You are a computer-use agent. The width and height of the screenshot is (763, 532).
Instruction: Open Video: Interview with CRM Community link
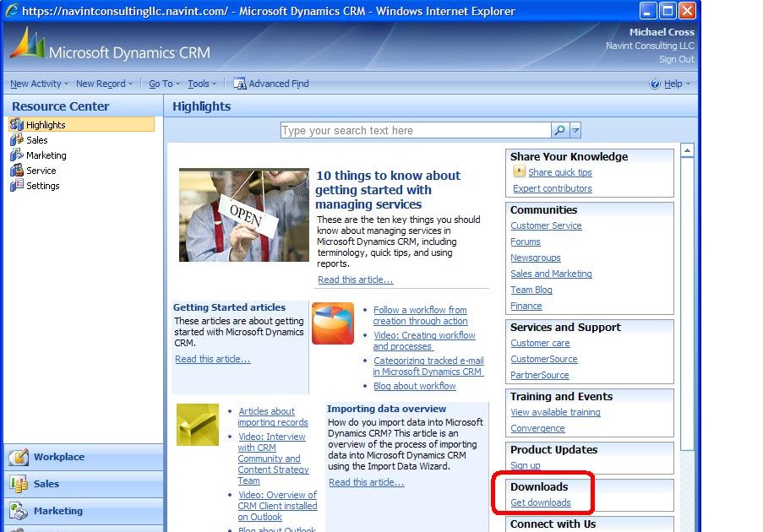tap(273, 459)
